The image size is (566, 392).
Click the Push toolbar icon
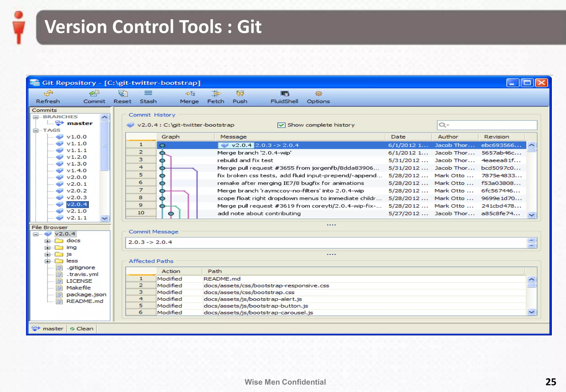[240, 93]
